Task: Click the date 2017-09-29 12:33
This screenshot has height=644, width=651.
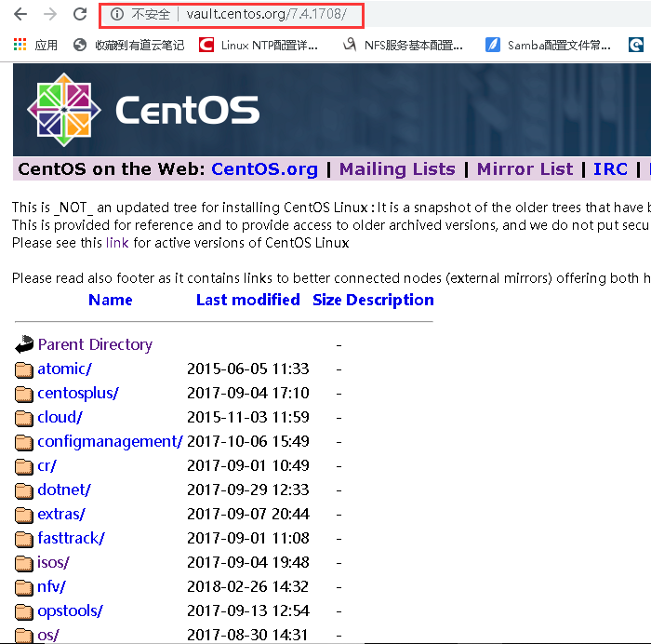Action: tap(248, 490)
